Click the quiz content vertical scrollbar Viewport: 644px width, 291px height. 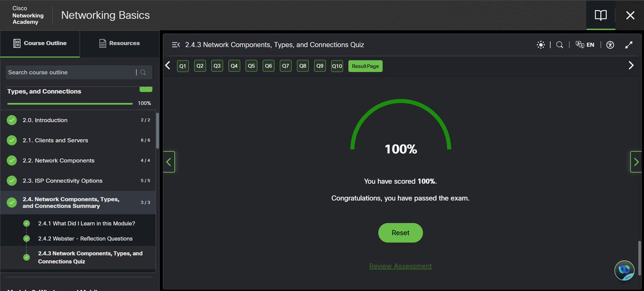pos(640,258)
